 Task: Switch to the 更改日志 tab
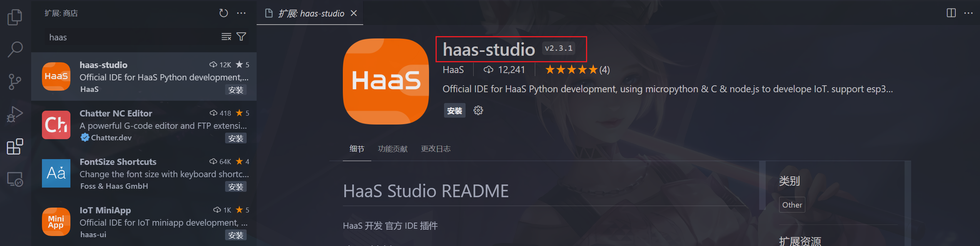[x=436, y=149]
